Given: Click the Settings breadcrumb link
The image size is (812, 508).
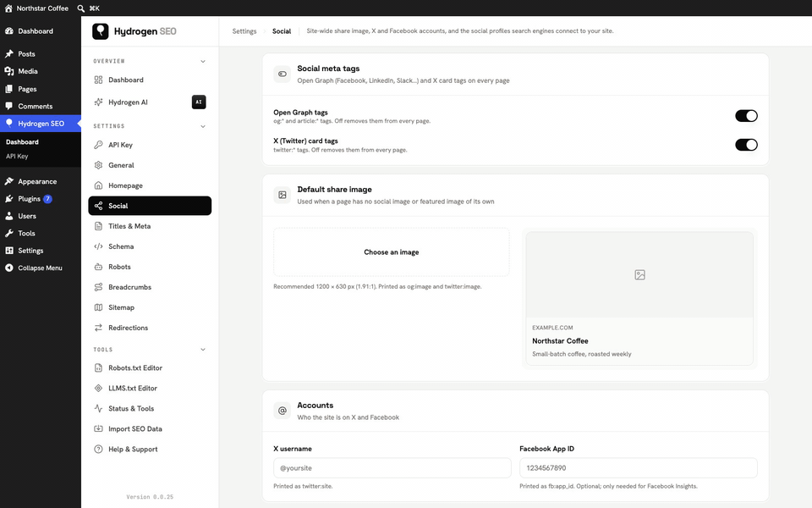Looking at the screenshot, I should 244,31.
